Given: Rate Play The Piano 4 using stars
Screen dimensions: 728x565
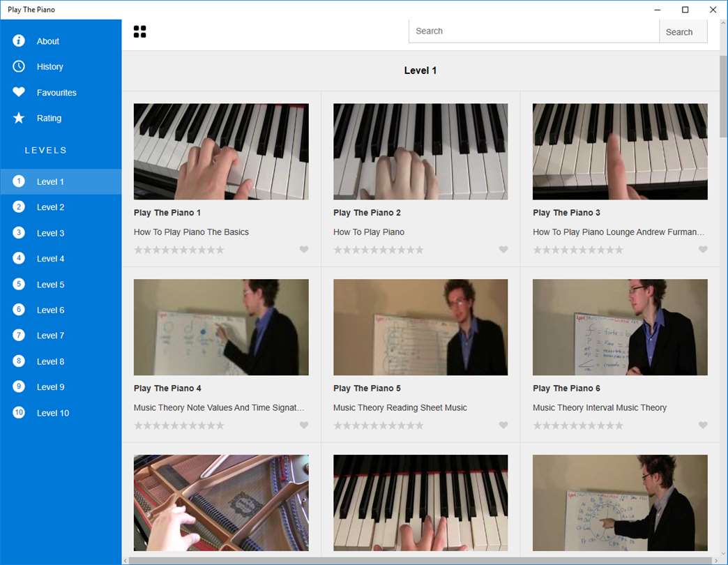Looking at the screenshot, I should 179,425.
